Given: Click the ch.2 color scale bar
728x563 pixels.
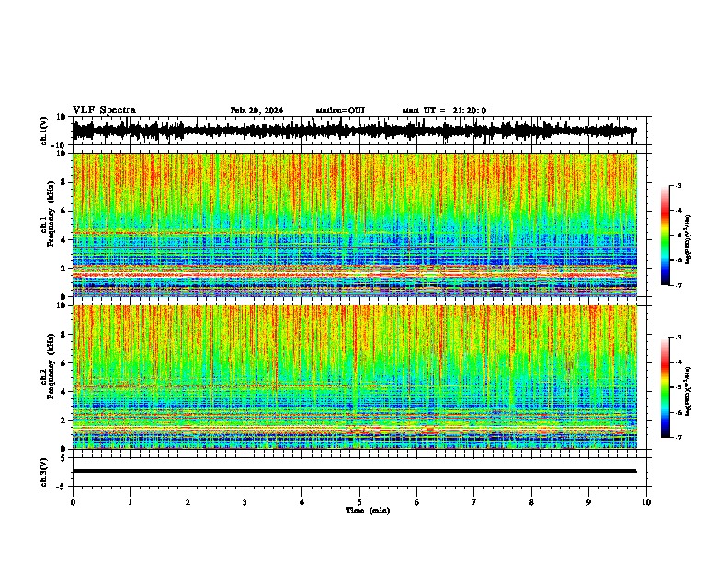Looking at the screenshot, I should (x=665, y=387).
